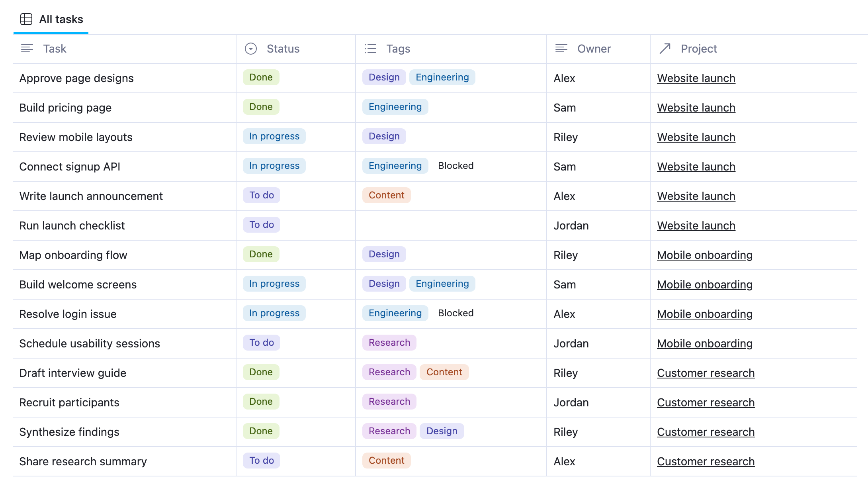The height and width of the screenshot is (494, 868).
Task: Click the Project column header label
Action: [x=699, y=49]
